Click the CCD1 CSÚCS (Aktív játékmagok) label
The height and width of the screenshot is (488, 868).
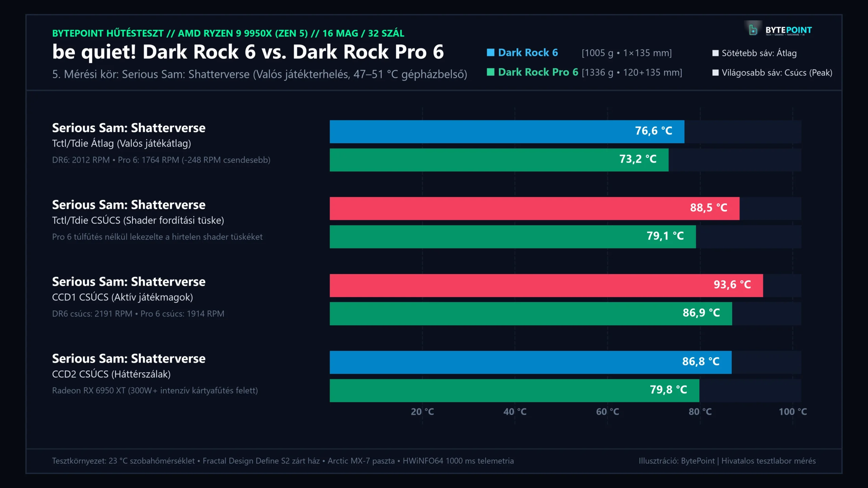122,298
